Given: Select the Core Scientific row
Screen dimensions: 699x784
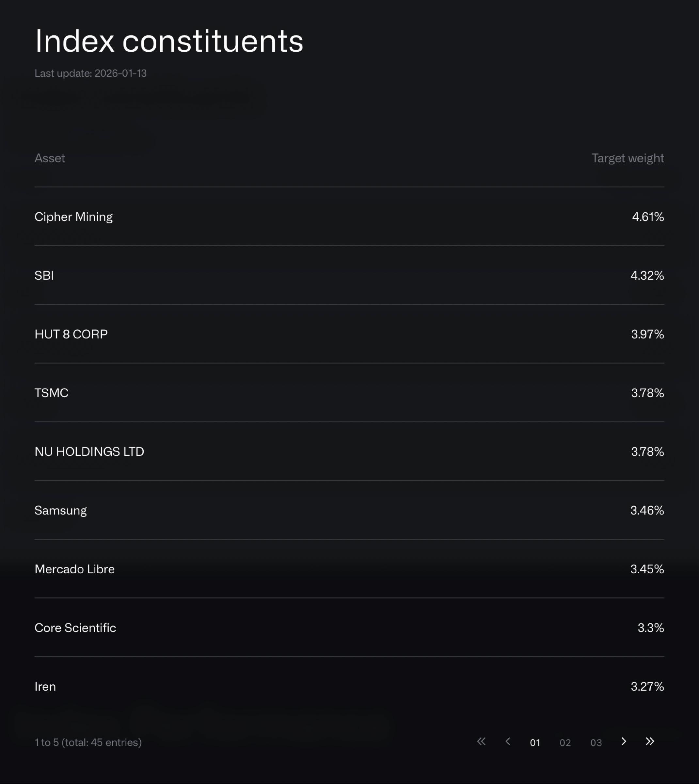Looking at the screenshot, I should click(75, 628).
